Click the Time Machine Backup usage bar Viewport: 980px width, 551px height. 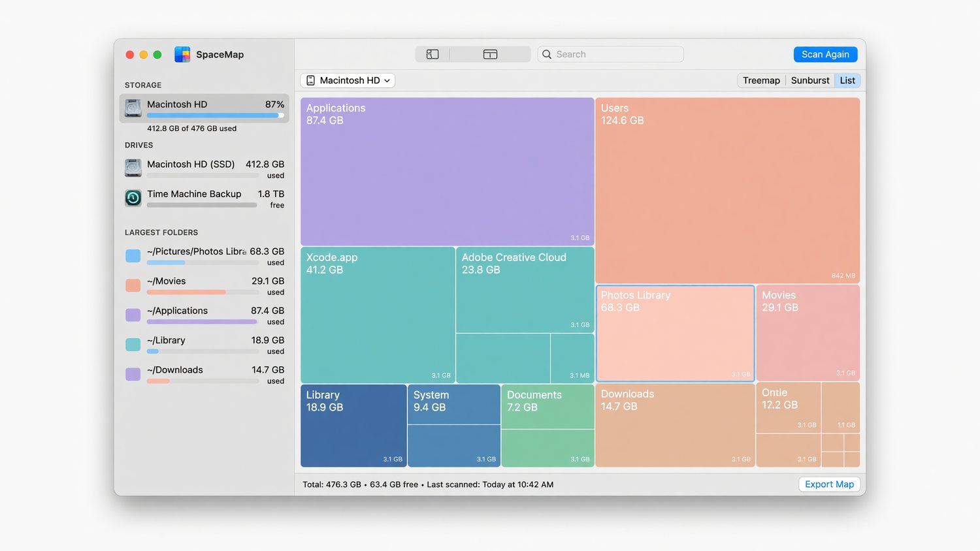203,205
